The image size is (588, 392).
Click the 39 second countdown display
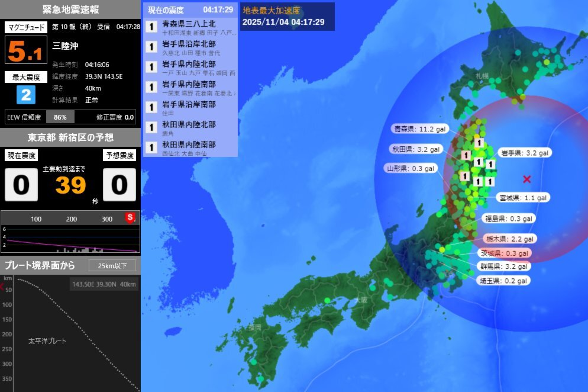(70, 186)
